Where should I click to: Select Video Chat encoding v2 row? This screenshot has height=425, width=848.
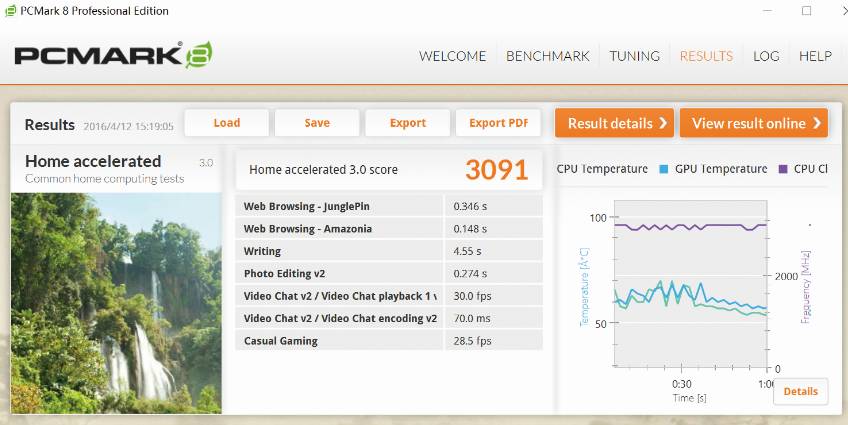(x=389, y=318)
